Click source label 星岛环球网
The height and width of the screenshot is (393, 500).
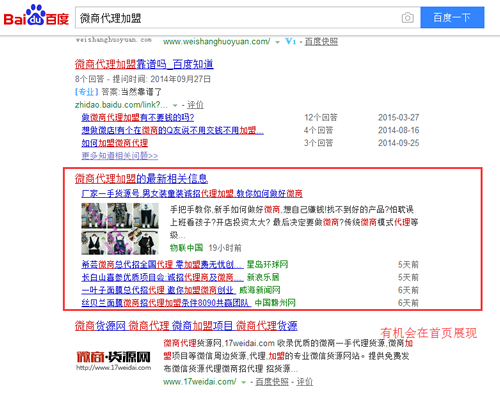pos(267,265)
